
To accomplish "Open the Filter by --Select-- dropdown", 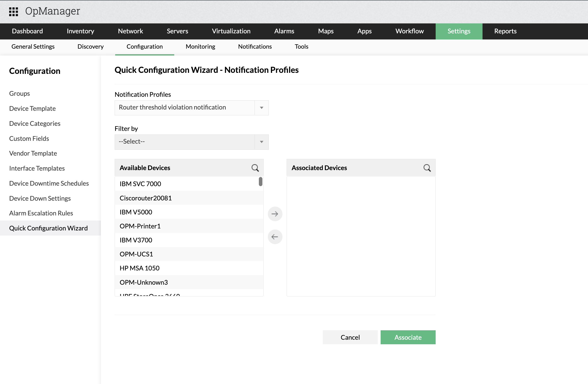I will [x=191, y=142].
